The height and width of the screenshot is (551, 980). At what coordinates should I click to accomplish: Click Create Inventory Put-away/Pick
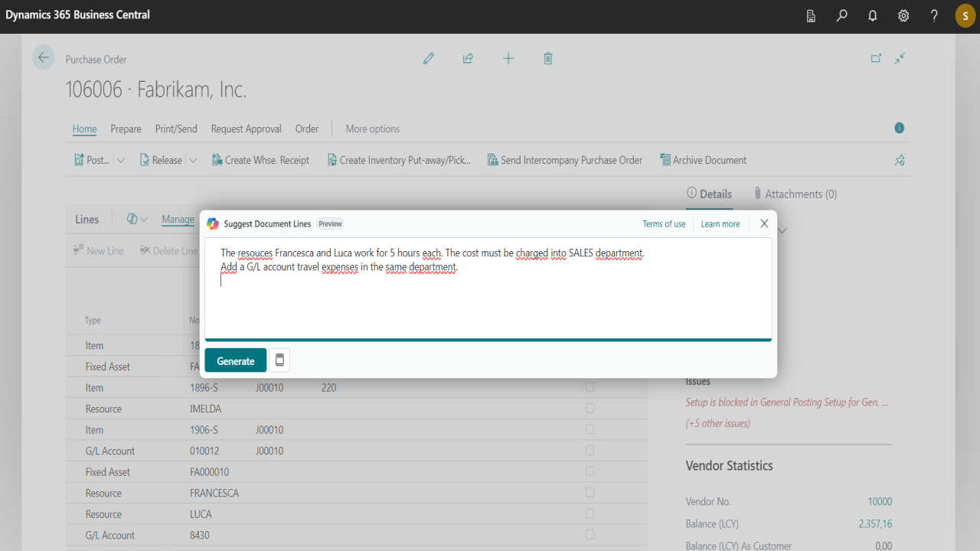click(x=399, y=160)
